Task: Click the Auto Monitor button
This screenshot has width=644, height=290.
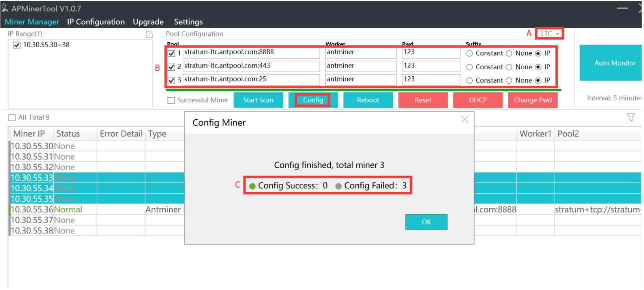Action: [x=611, y=63]
